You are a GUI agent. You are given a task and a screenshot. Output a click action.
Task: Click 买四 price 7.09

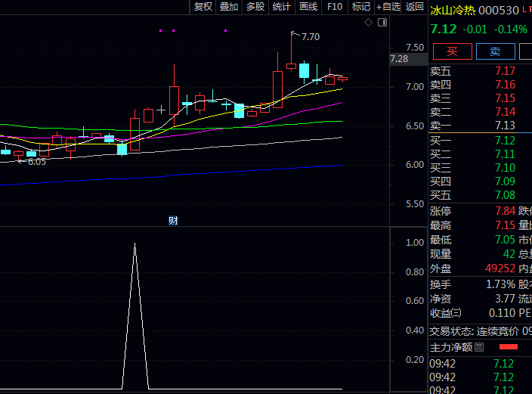tap(505, 181)
